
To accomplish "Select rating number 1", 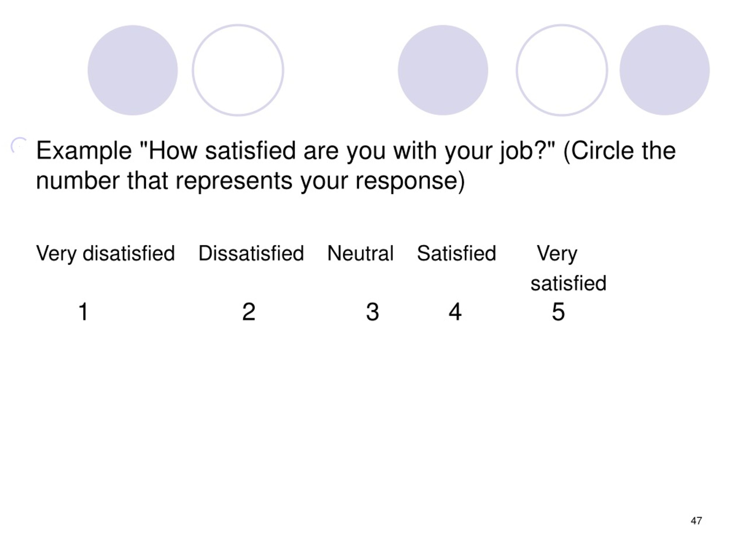I will pyautogui.click(x=83, y=311).
